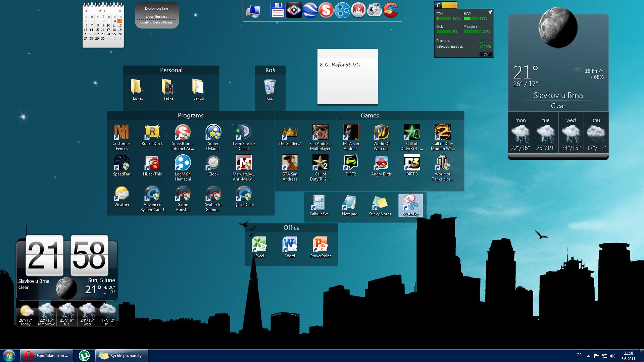The height and width of the screenshot is (362, 644).
Task: Click the floppy disk dock icon
Action: click(278, 10)
